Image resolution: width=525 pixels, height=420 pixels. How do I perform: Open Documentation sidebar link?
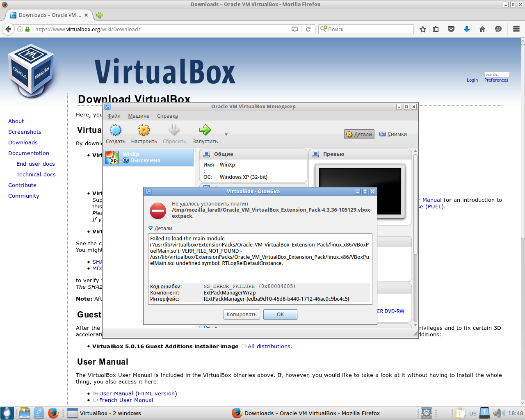pos(29,153)
